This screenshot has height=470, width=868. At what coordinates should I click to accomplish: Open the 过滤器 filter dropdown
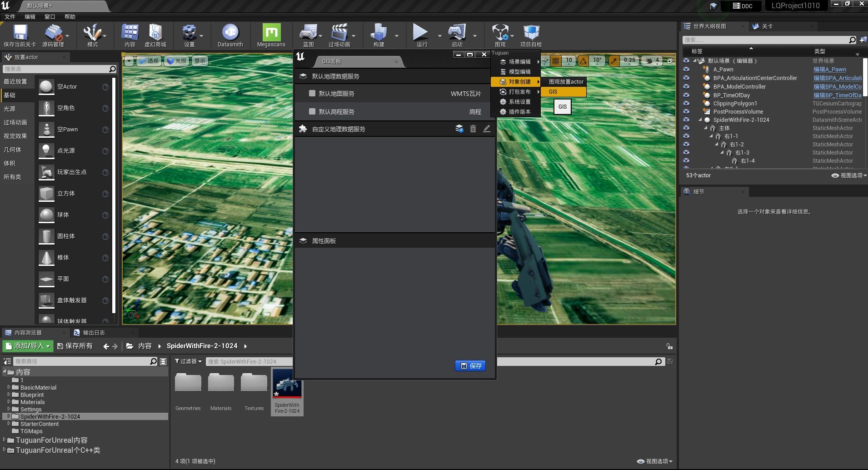click(x=188, y=361)
